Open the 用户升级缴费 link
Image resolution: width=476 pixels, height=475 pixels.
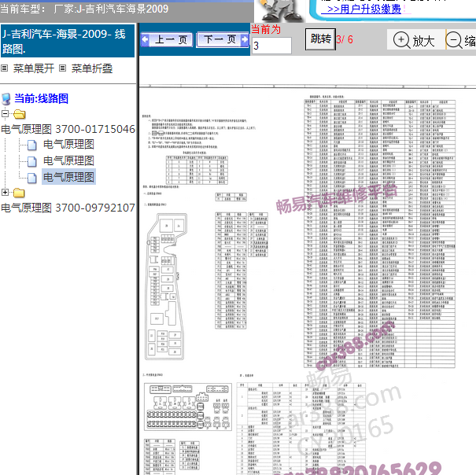pyautogui.click(x=364, y=9)
